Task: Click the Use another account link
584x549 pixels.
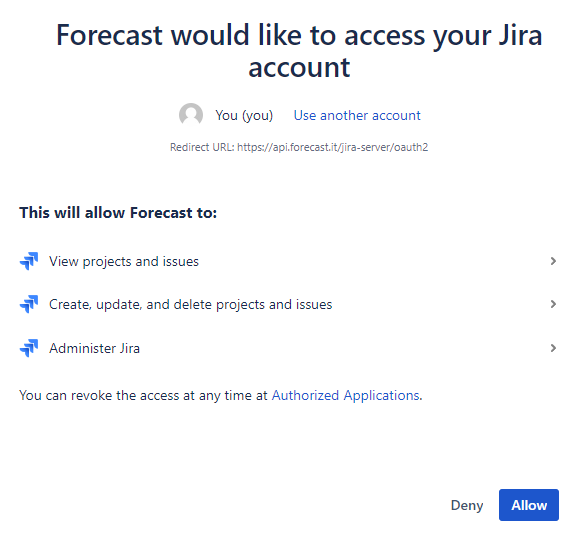Action: [357, 115]
